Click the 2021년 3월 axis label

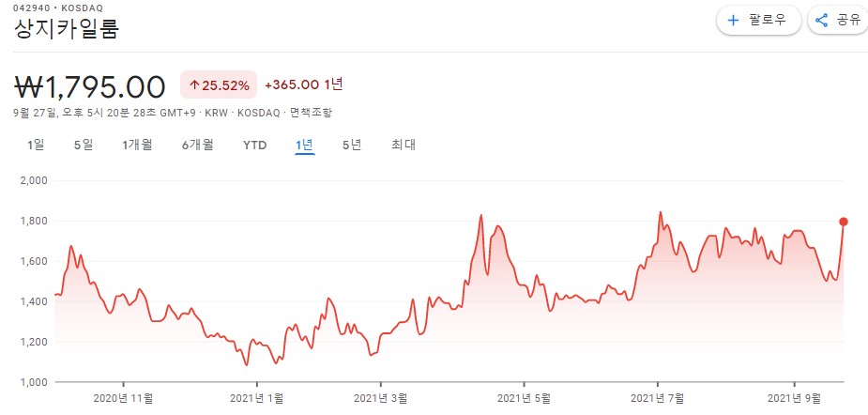click(380, 397)
